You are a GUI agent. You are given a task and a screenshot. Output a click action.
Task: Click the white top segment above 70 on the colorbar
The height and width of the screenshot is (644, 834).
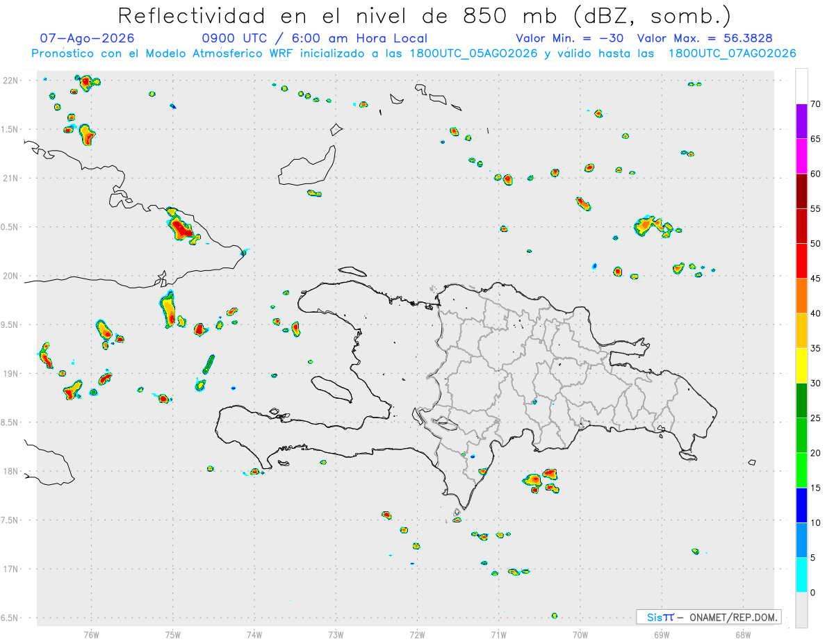801,86
